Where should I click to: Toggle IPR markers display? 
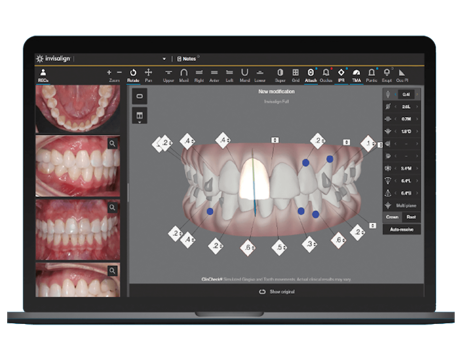tap(341, 75)
